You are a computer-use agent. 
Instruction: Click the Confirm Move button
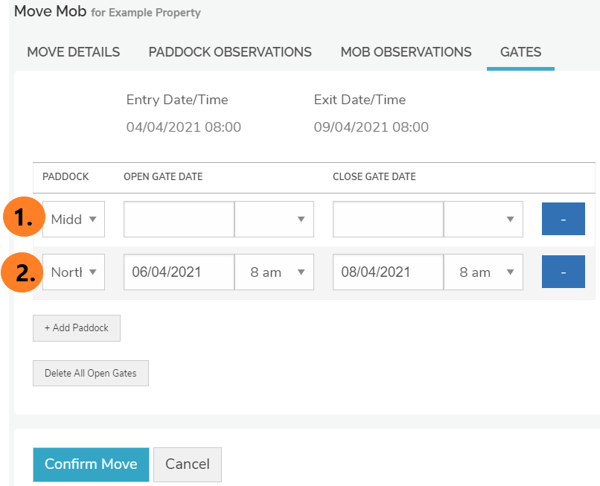91,465
